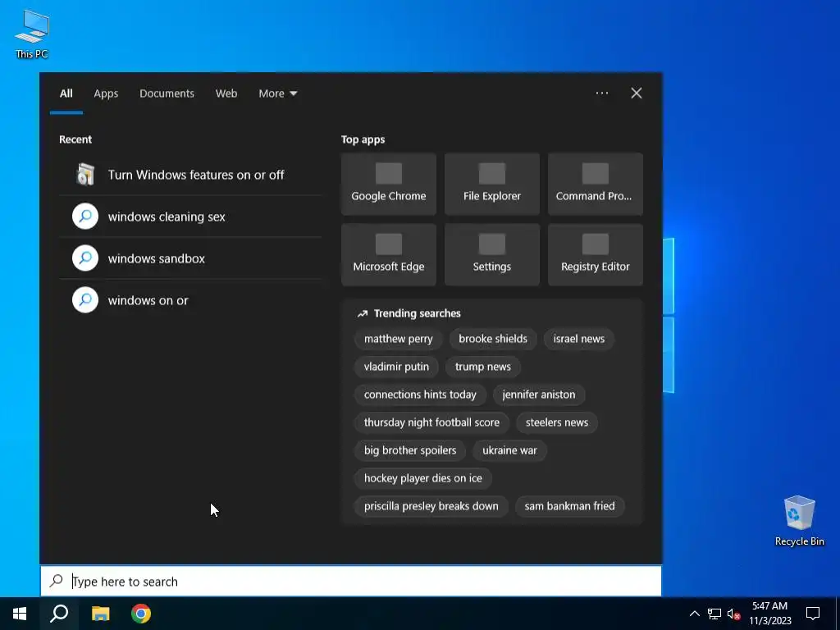Open the search options ellipsis menu
Image resolution: width=840 pixels, height=630 pixels.
coord(601,94)
